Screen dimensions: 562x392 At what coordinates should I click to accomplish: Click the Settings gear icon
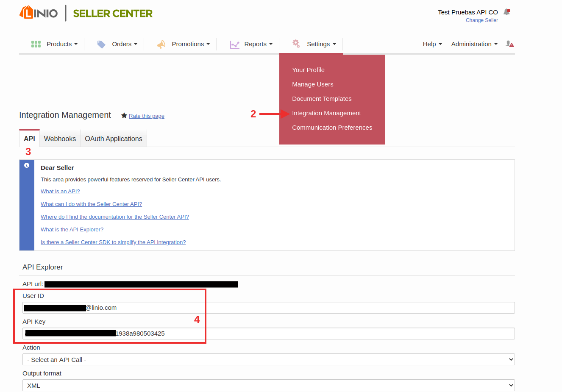point(296,43)
